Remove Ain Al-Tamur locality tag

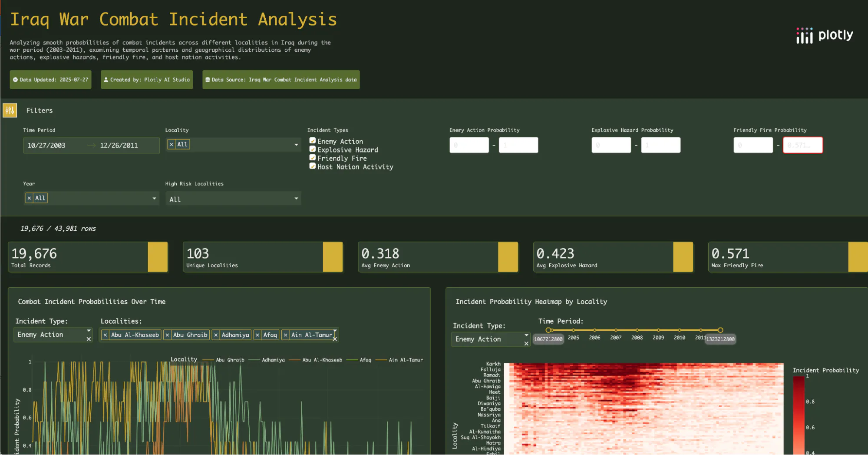[285, 335]
